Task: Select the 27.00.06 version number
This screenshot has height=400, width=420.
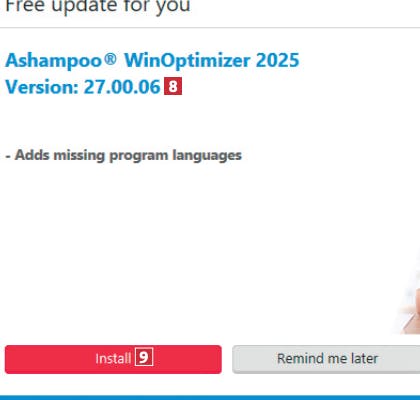Action: (122, 87)
